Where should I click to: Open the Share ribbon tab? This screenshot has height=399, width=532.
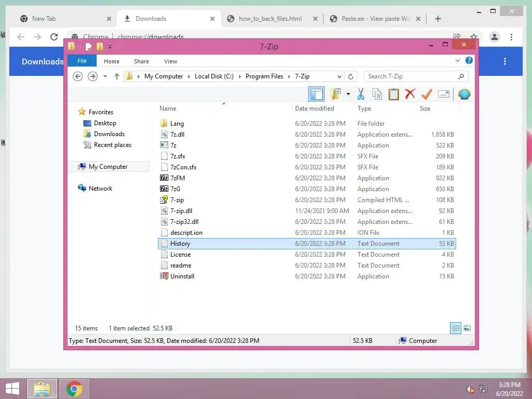pyautogui.click(x=141, y=61)
